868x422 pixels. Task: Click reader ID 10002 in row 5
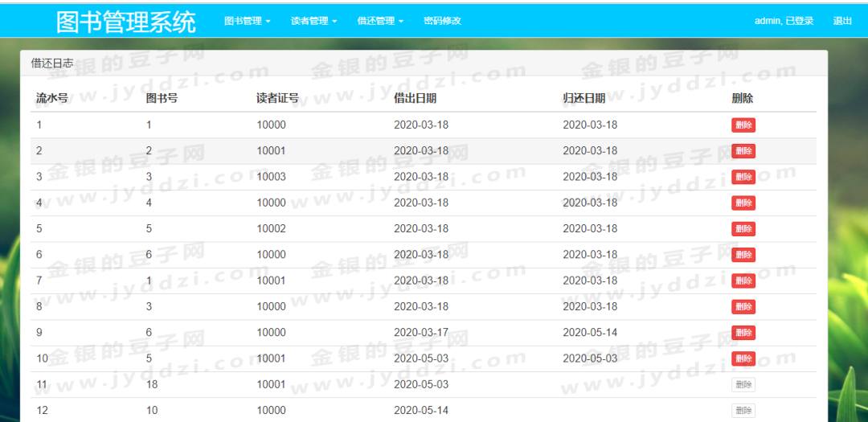click(x=272, y=229)
